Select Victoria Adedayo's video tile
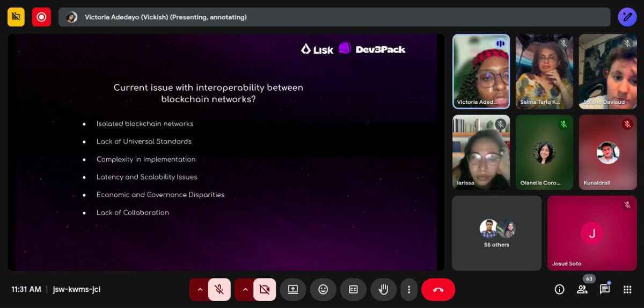Image resolution: width=644 pixels, height=308 pixels. (x=481, y=71)
